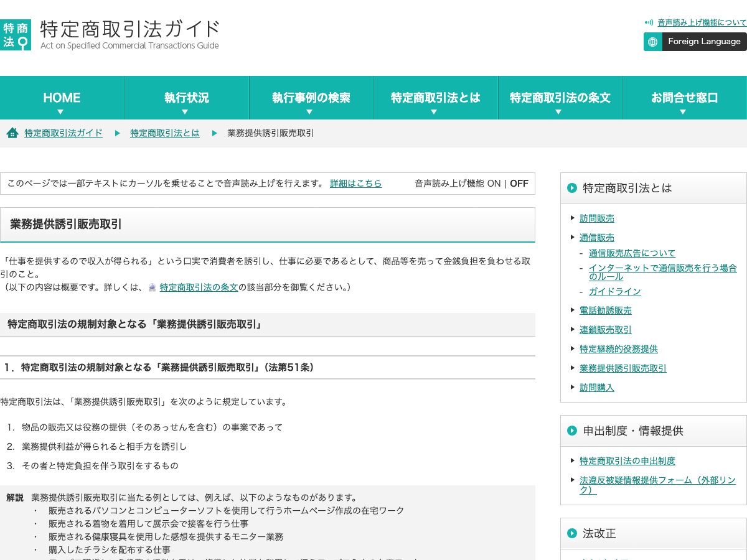The height and width of the screenshot is (560, 747).
Task: Expand dropdown arrow under 執行事例の検索
Action: pyautogui.click(x=309, y=112)
